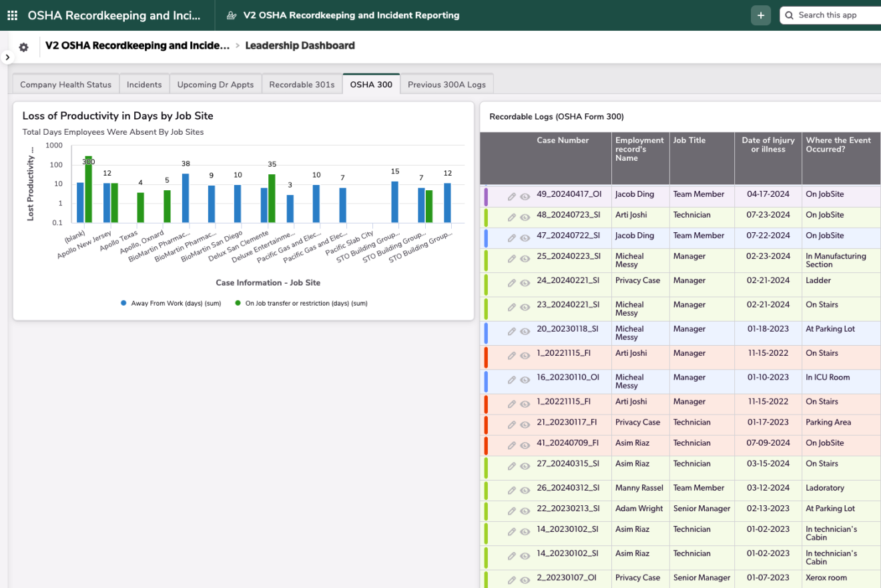Toggle the Away From Work legend entry
Image resolution: width=881 pixels, height=588 pixels.
176,303
